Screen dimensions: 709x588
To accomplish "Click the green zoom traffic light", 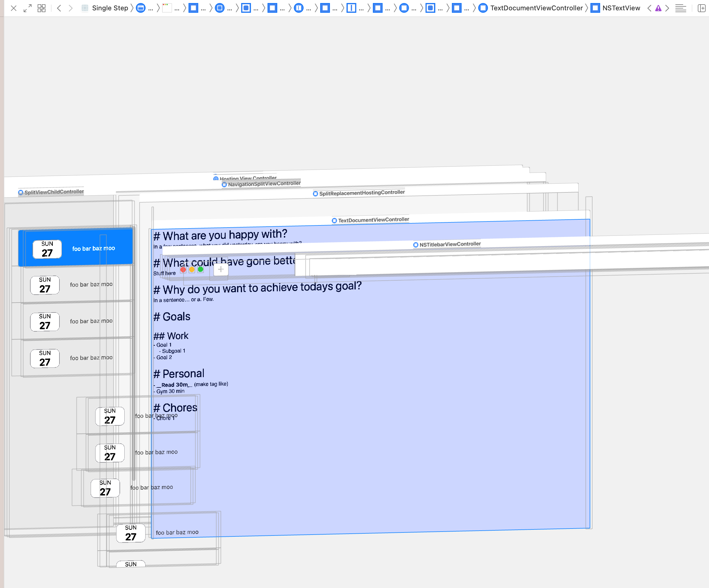I will [x=200, y=269].
